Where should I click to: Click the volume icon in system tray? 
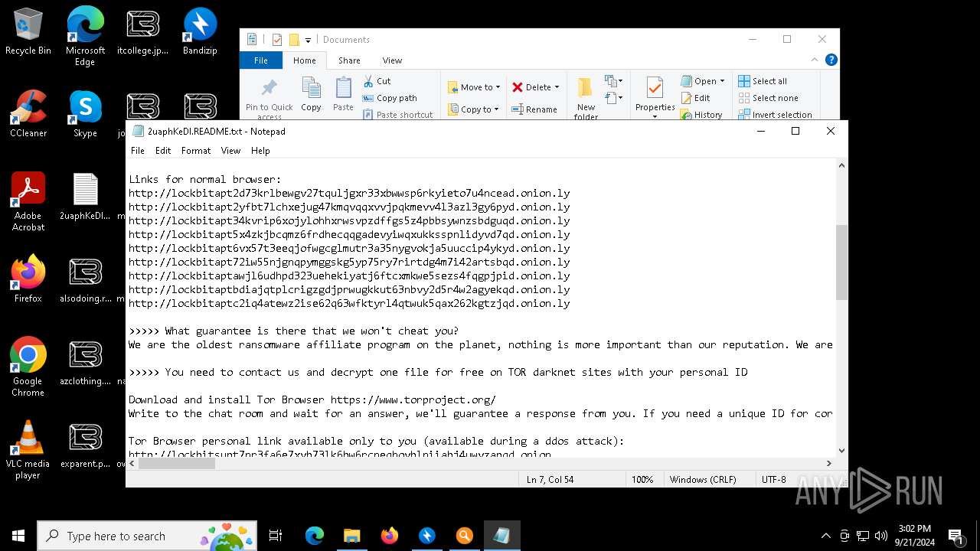point(881,536)
